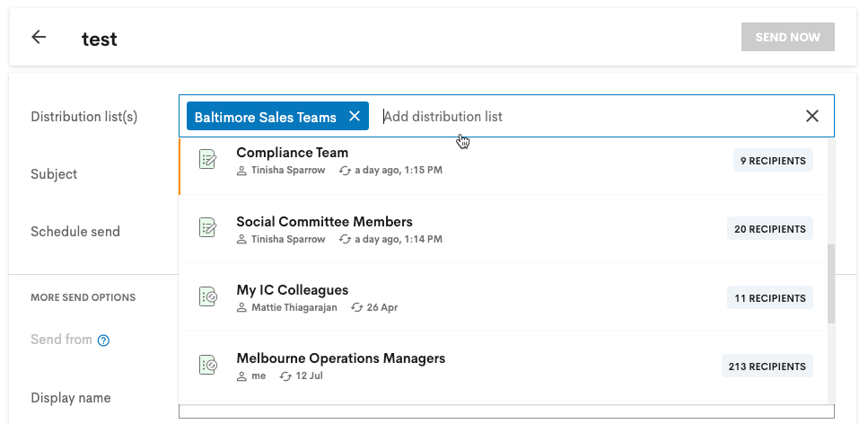Pick Melbourne Operations Managers entry
The width and height of the screenshot is (868, 424).
click(x=504, y=367)
